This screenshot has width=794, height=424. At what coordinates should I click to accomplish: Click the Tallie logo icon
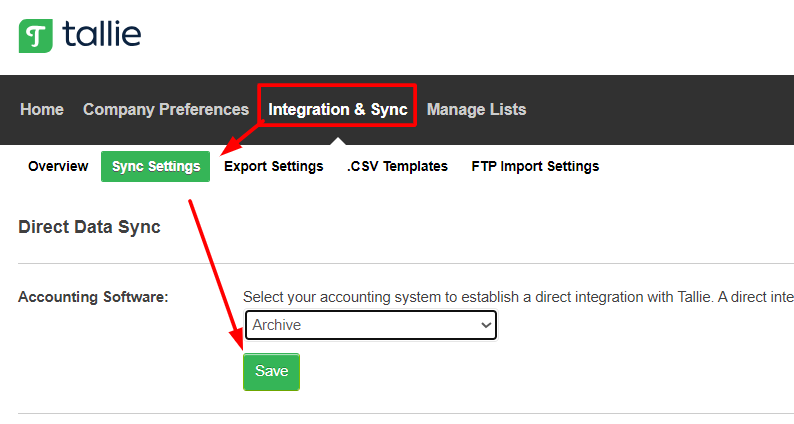(x=36, y=36)
